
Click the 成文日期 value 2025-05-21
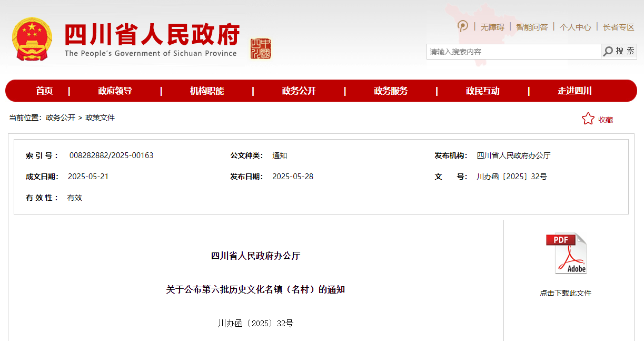tap(88, 177)
